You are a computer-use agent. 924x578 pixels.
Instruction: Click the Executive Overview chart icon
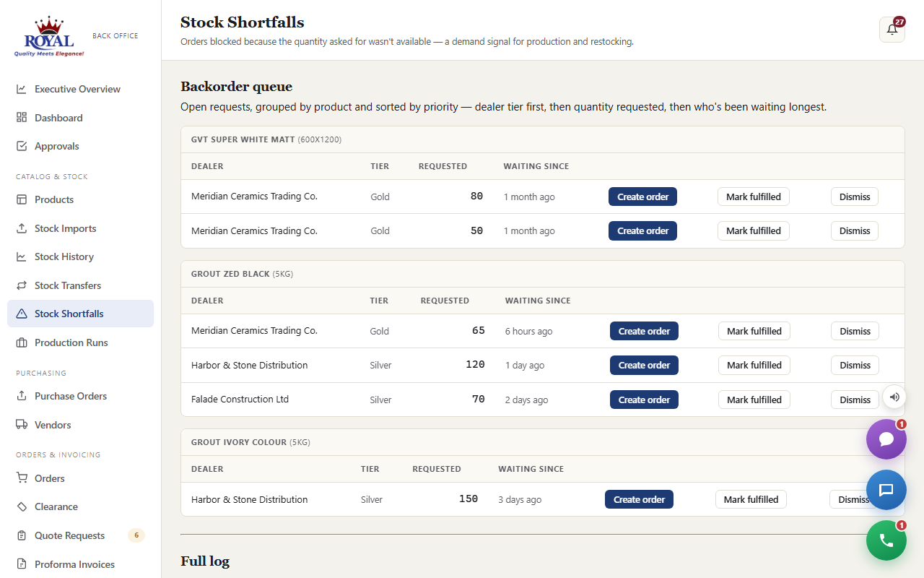[22, 89]
